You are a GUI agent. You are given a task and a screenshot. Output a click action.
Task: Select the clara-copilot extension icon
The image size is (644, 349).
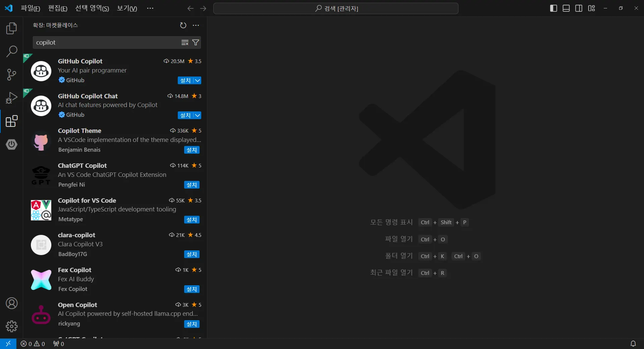tap(41, 245)
